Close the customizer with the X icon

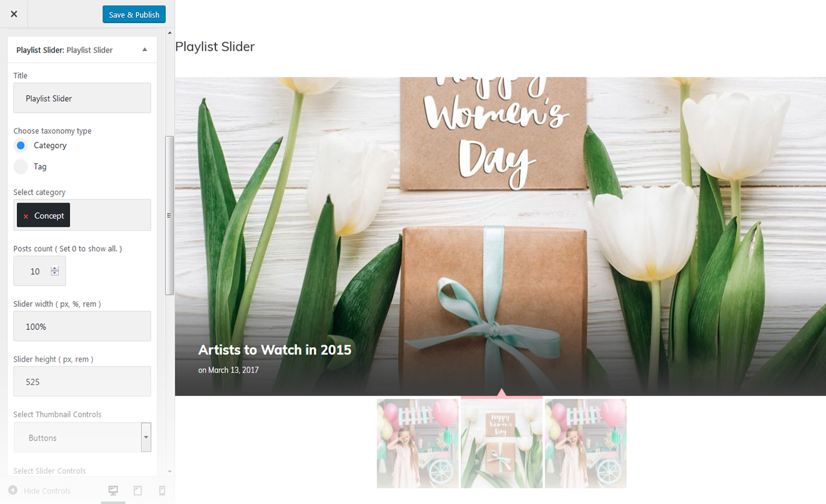point(14,14)
